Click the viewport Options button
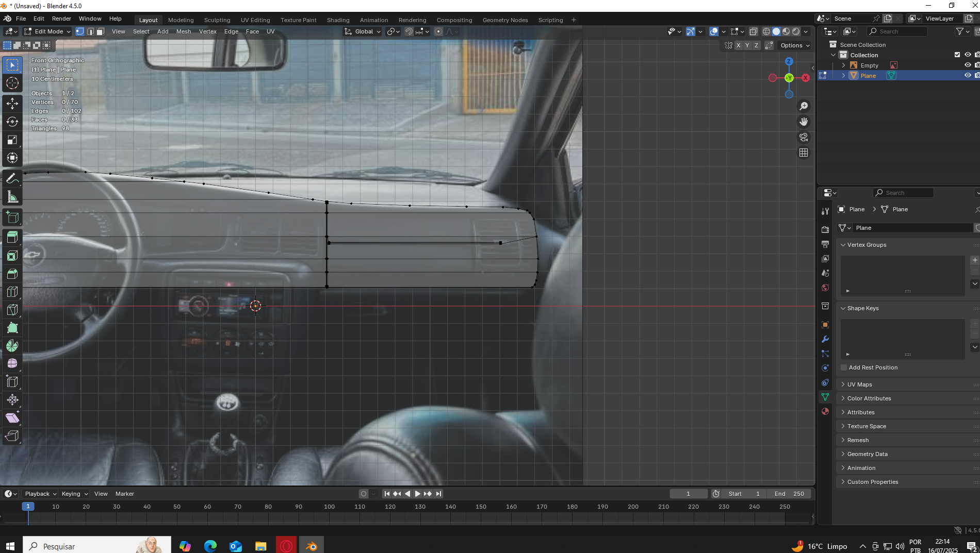The height and width of the screenshot is (553, 980). coord(794,45)
